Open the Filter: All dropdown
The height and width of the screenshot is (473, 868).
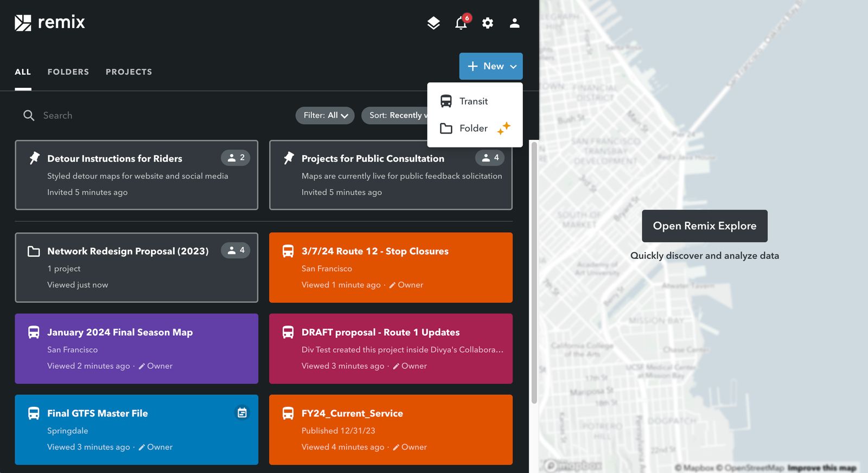click(325, 115)
